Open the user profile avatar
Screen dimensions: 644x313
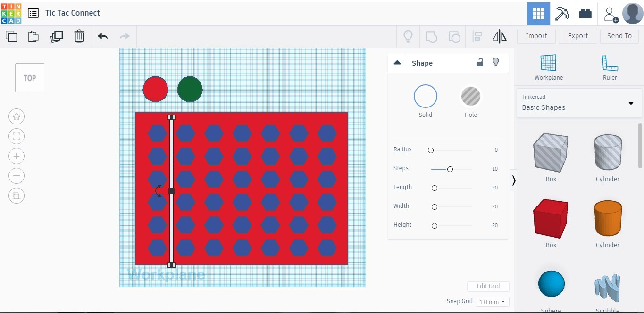pyautogui.click(x=633, y=13)
